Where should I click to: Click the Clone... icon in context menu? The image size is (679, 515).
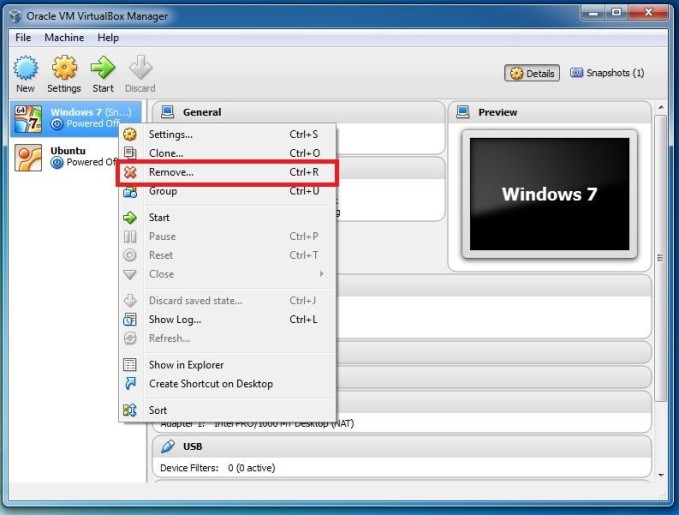130,153
